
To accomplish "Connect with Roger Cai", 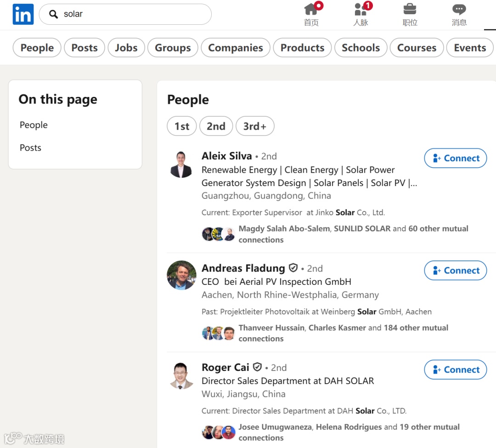I will 456,369.
